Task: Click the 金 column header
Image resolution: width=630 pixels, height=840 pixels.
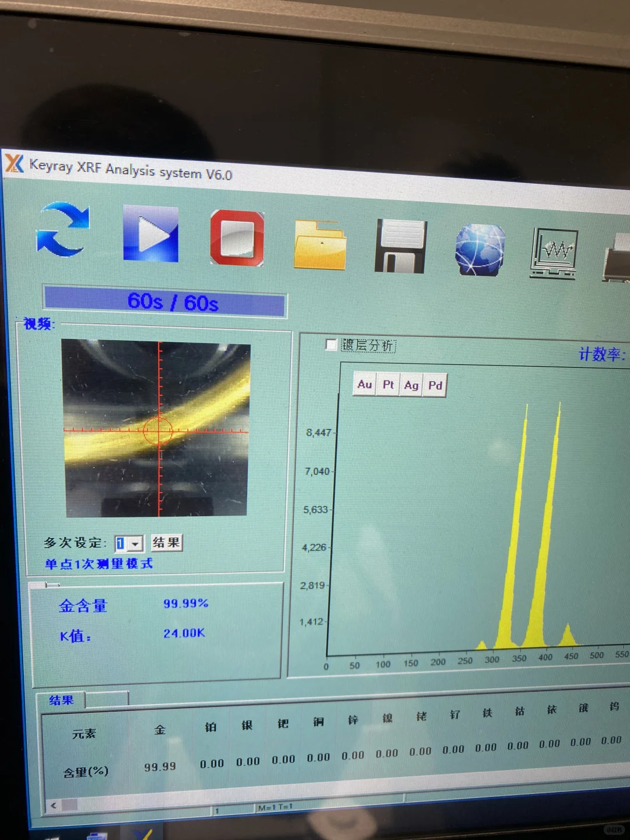Action: (160, 729)
